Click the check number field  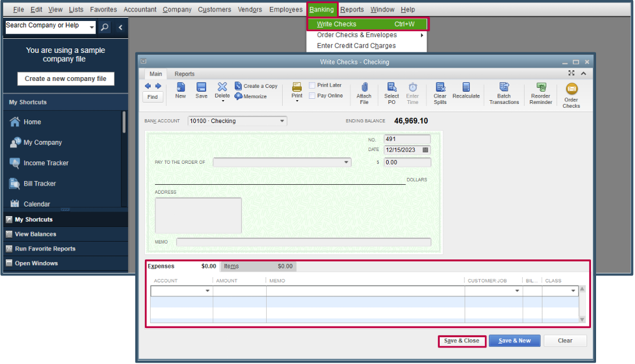407,139
